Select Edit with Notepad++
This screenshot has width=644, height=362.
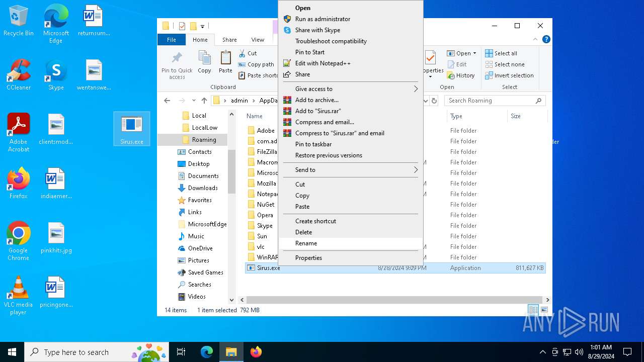(351, 63)
